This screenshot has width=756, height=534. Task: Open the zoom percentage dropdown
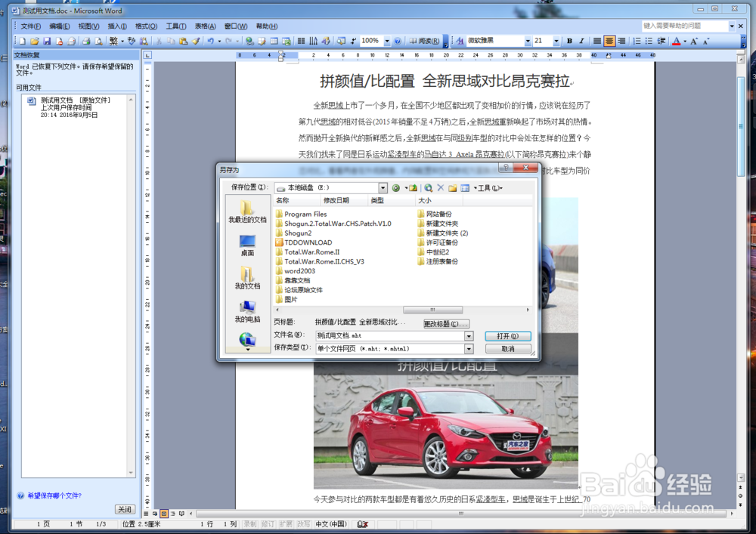pos(387,42)
